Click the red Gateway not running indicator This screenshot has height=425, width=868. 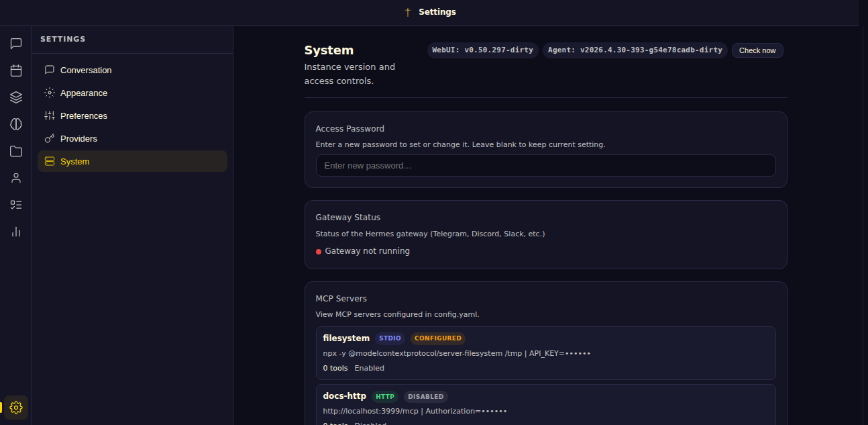(319, 252)
